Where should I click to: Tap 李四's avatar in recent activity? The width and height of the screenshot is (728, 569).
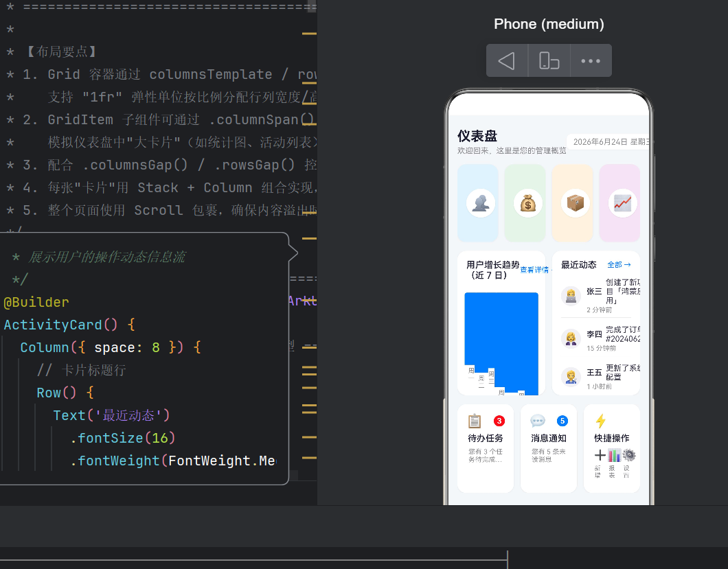[x=571, y=338]
